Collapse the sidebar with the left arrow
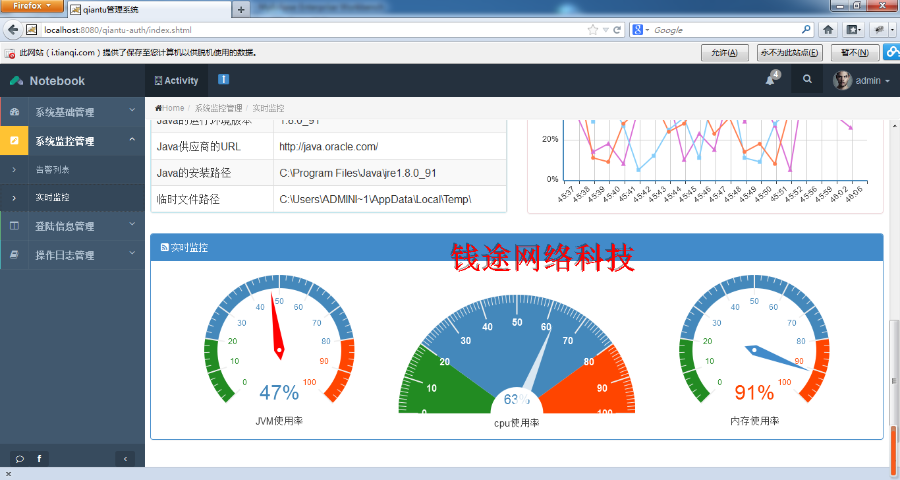 (x=125, y=459)
